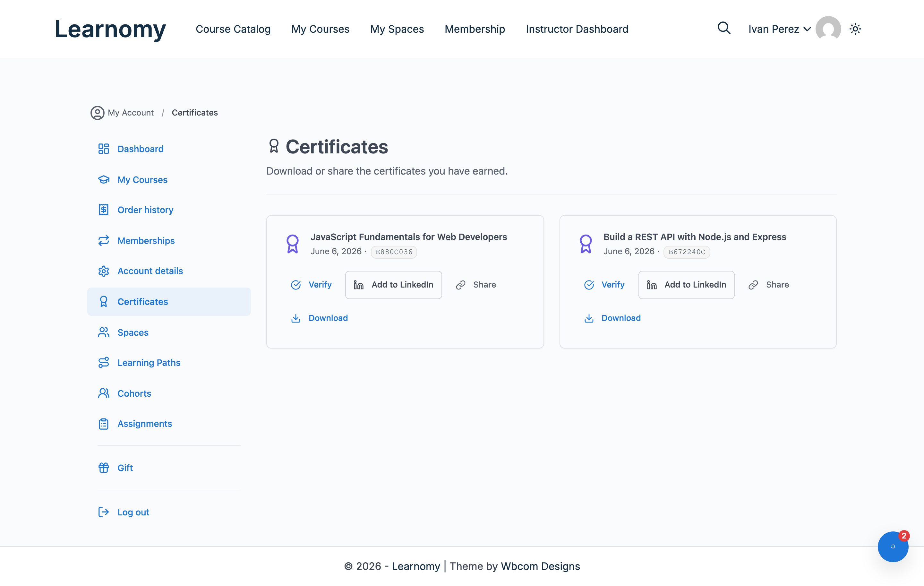Share the JavaScript Fundamentals certificate

(475, 285)
